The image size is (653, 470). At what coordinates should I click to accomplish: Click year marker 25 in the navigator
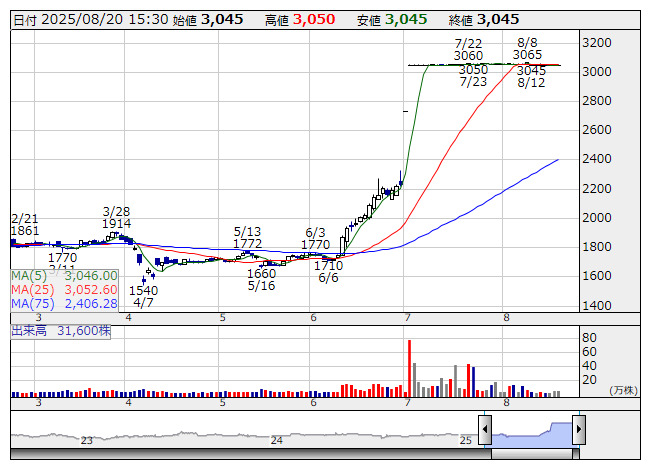466,440
